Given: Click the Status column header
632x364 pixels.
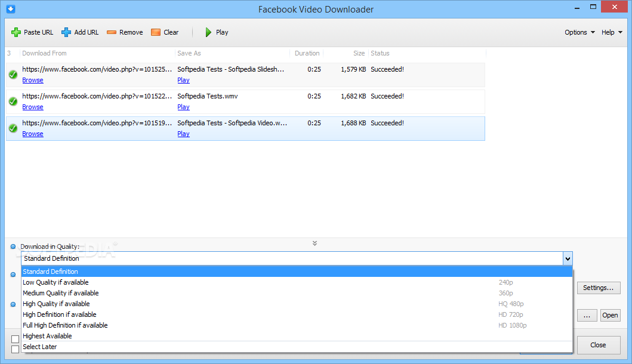Looking at the screenshot, I should coord(380,53).
